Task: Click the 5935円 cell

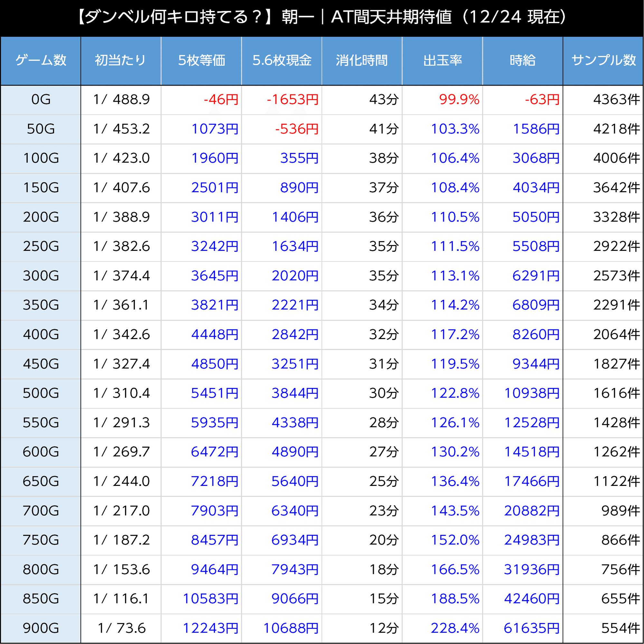Action: [201, 423]
